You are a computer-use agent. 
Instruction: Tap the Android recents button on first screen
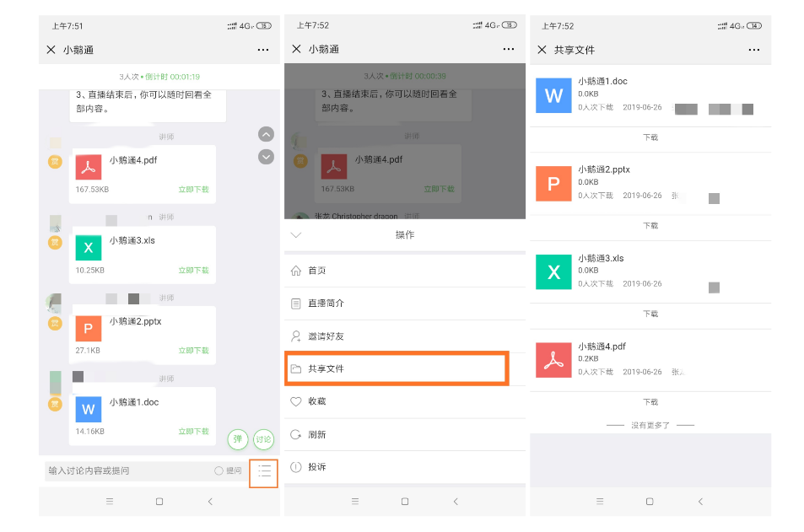point(109,502)
